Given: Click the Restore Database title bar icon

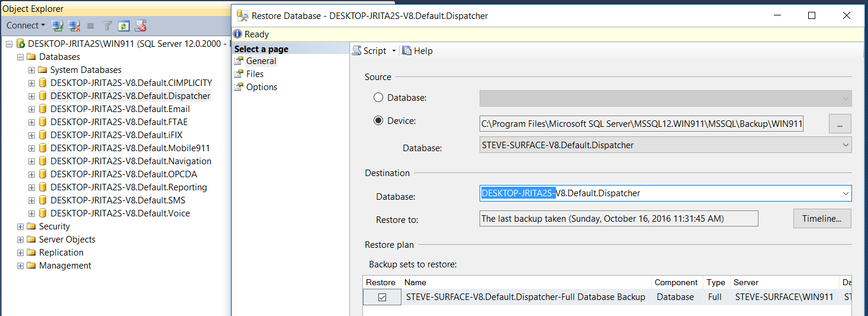Looking at the screenshot, I should 242,16.
